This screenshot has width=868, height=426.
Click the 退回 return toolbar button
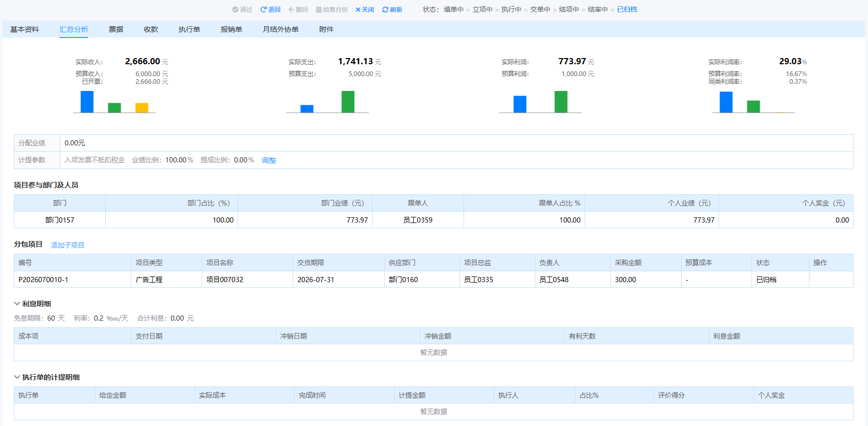271,10
